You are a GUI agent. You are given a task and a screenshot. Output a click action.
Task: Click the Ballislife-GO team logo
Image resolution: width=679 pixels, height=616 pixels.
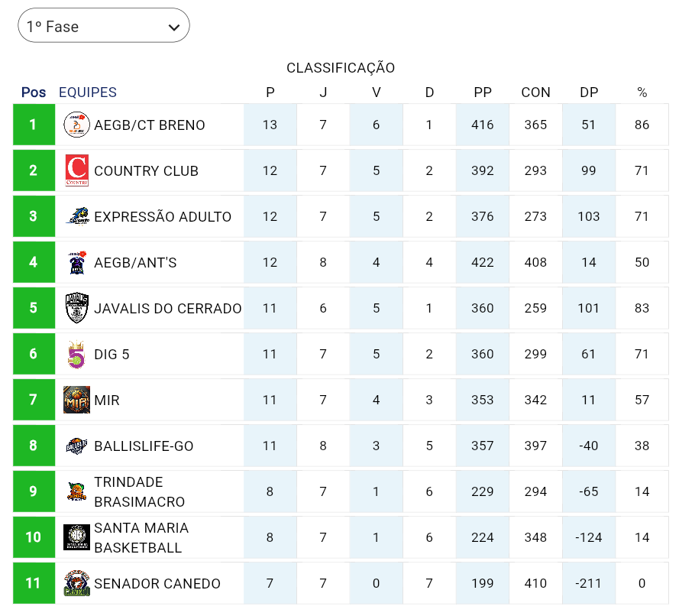76,446
